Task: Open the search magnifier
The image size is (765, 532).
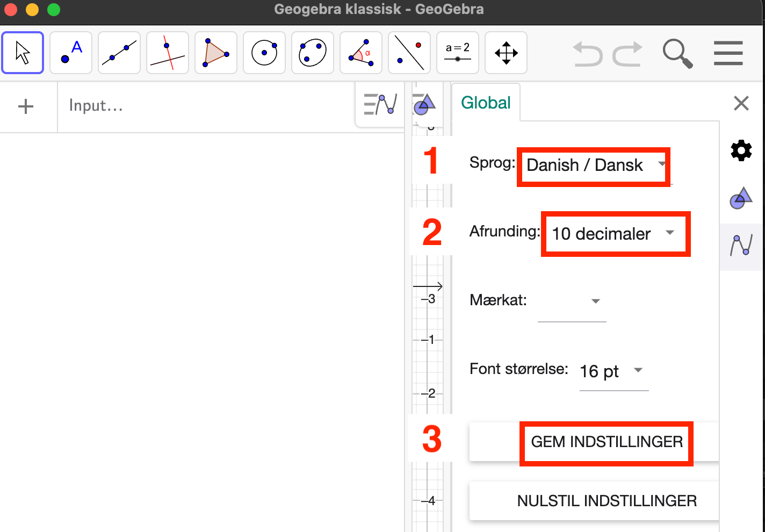Action: coord(677,54)
